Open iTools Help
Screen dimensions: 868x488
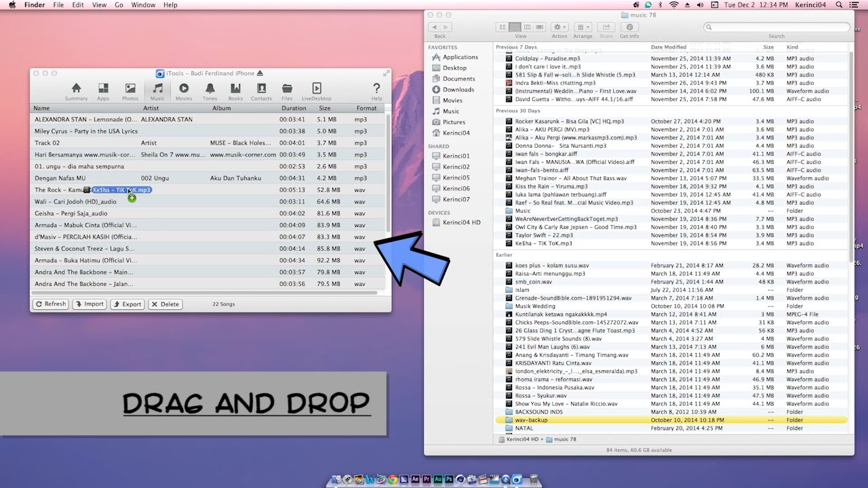pyautogui.click(x=376, y=91)
